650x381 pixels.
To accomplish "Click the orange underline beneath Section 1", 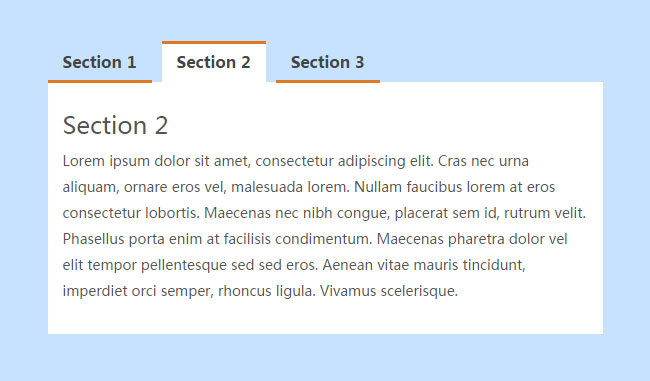I will click(x=100, y=81).
